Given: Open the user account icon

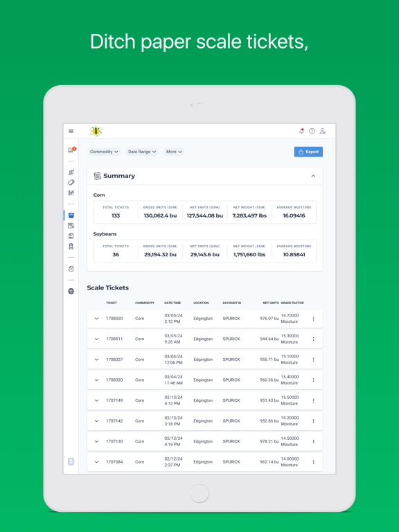Looking at the screenshot, I should pyautogui.click(x=322, y=131).
